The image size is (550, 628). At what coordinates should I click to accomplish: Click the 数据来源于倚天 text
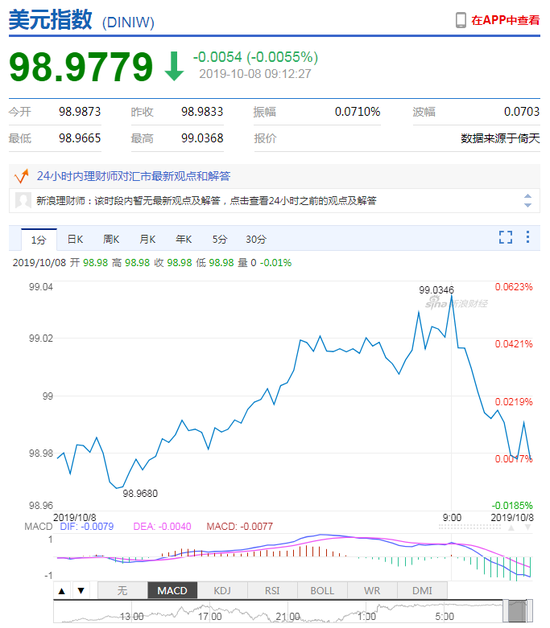pos(500,139)
